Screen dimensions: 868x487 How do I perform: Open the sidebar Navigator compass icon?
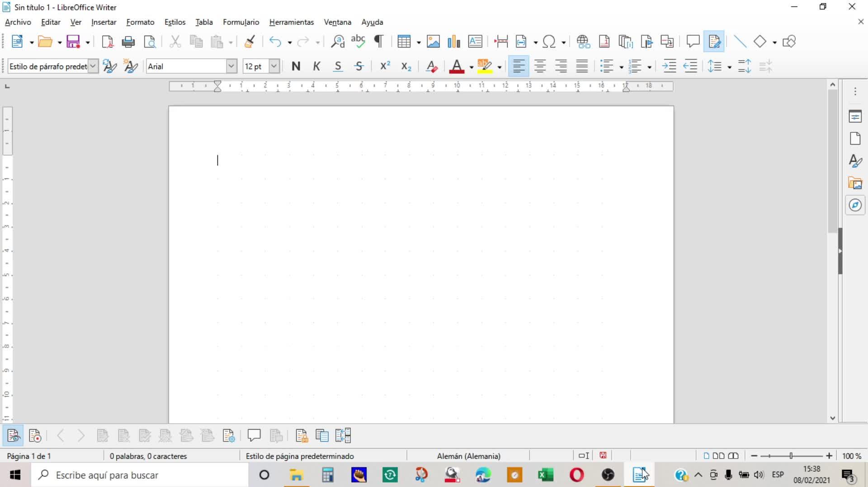coord(855,205)
